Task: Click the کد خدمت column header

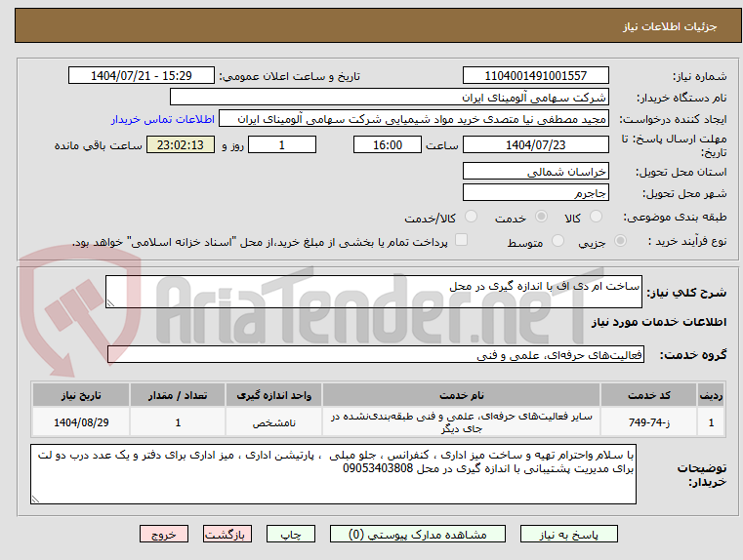Action: point(648,395)
